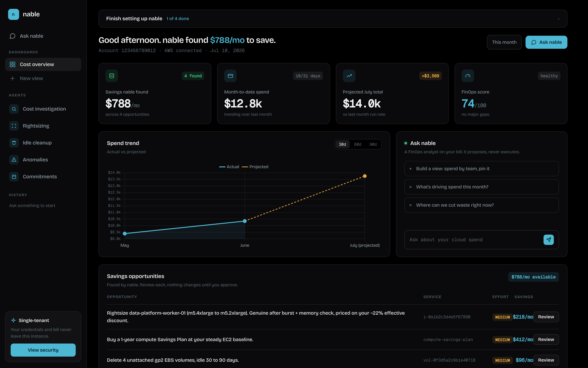The image size is (588, 368).
Task: Click the card icon on Month-to-date spend card
Action: click(x=230, y=76)
